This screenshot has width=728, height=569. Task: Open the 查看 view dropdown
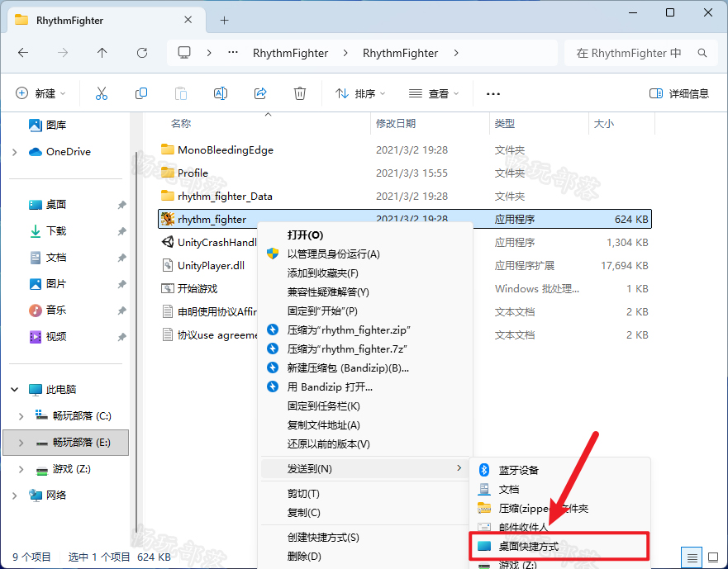[x=434, y=94]
